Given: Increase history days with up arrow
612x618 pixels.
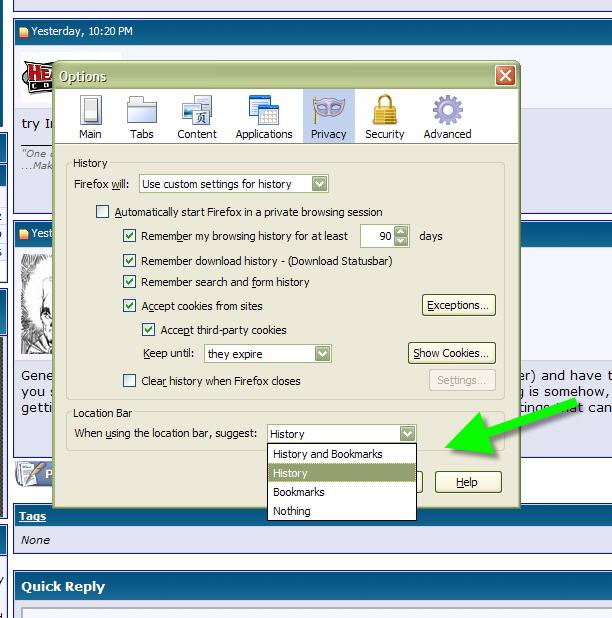Looking at the screenshot, I should pyautogui.click(x=401, y=231).
